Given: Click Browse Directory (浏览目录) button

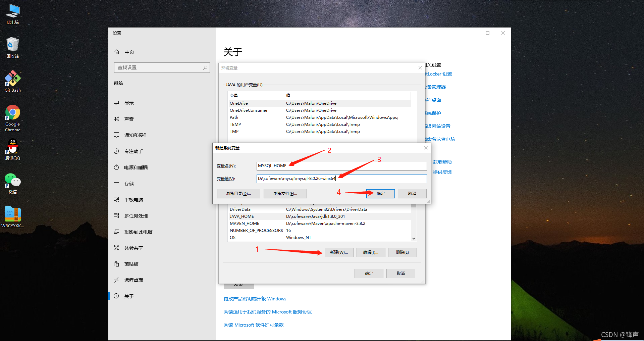Looking at the screenshot, I should coord(238,194).
